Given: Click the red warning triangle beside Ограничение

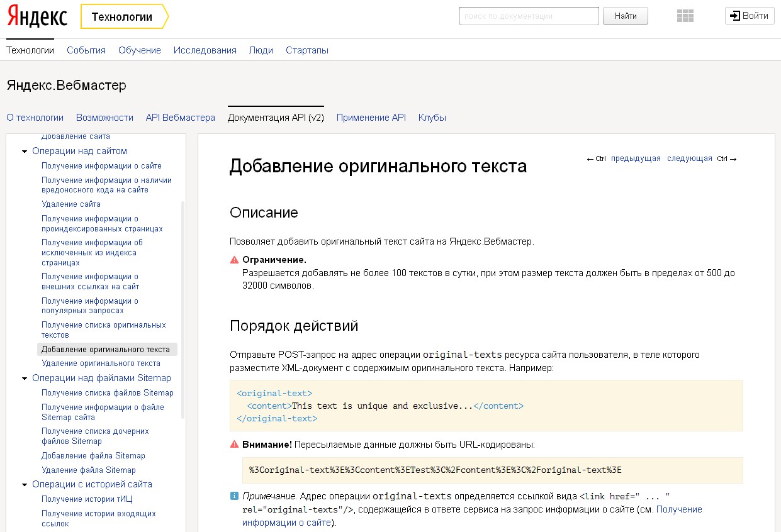Looking at the screenshot, I should (234, 259).
